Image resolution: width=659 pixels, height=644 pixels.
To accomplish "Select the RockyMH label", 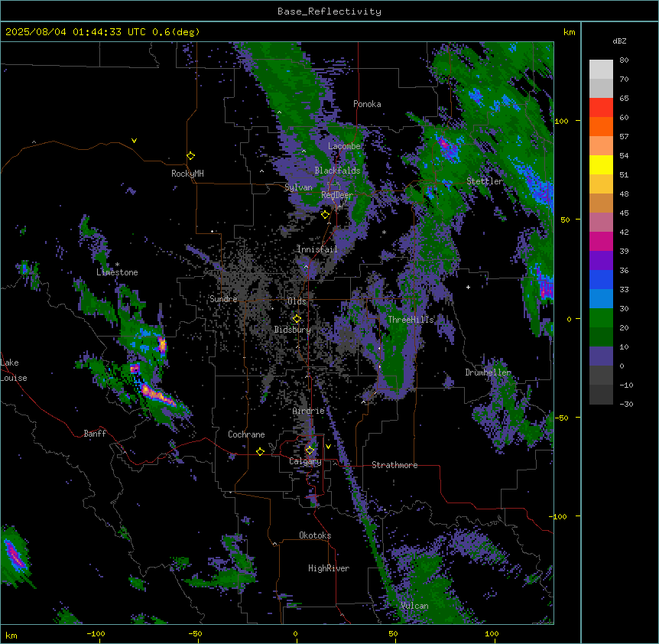I will click(187, 174).
